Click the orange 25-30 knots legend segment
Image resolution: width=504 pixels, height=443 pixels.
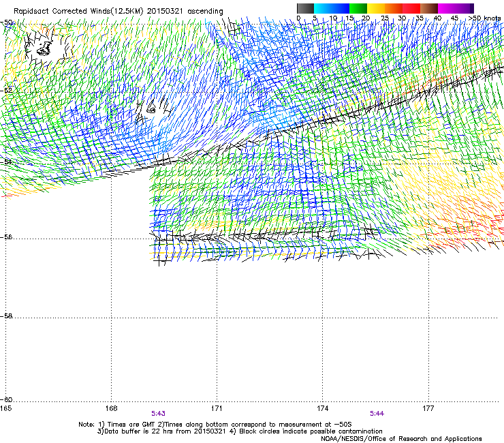point(394,8)
